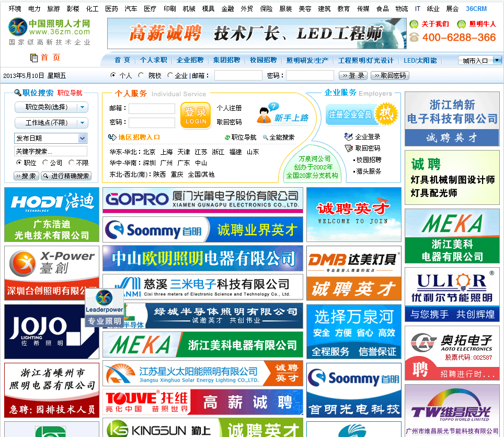This screenshot has height=437, width=504.
Task: Click the top bar 取回密码 button
Action: [x=390, y=76]
